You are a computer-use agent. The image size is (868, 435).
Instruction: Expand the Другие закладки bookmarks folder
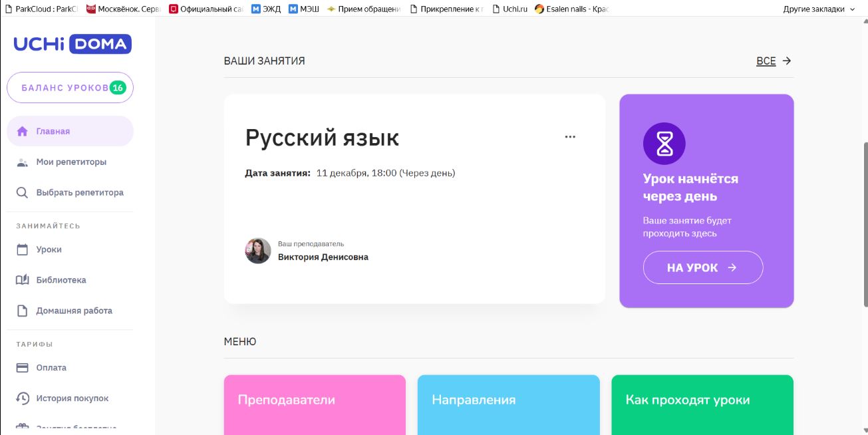pyautogui.click(x=819, y=9)
